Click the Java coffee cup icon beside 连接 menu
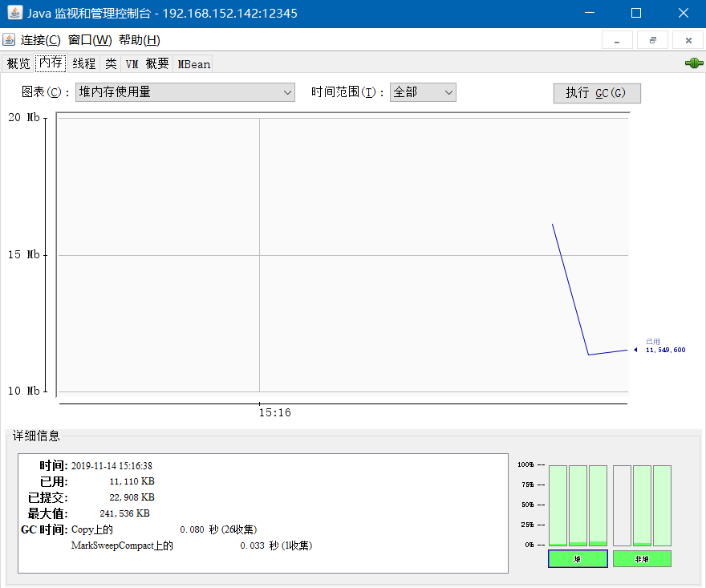This screenshot has width=706, height=588. [x=9, y=39]
